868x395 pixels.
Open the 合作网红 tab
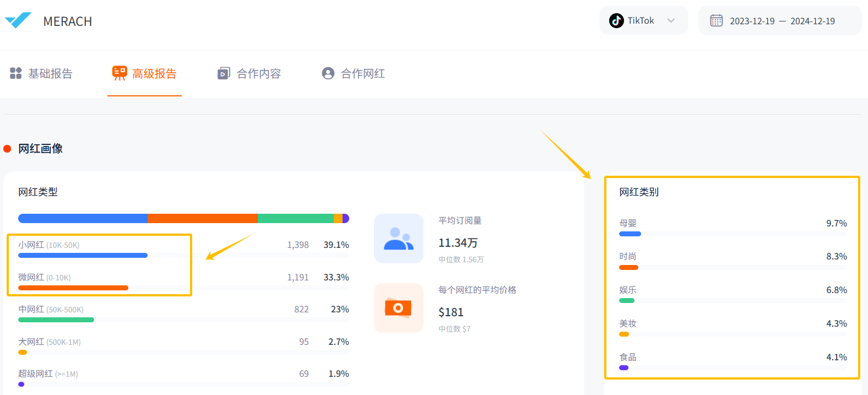click(x=362, y=74)
